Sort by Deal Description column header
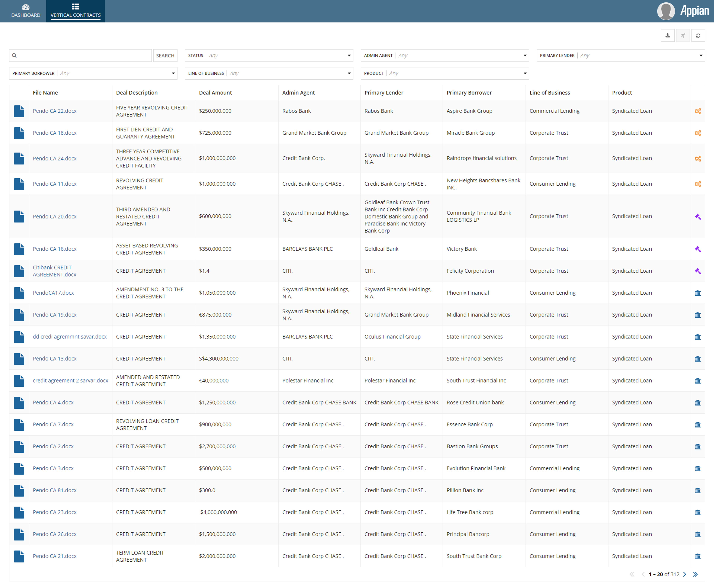 click(x=137, y=93)
